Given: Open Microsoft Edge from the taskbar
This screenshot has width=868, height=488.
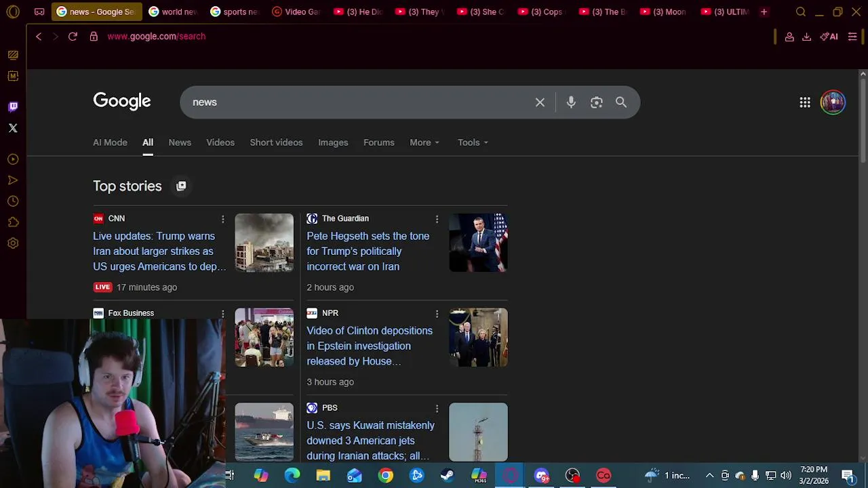Looking at the screenshot, I should tap(292, 476).
